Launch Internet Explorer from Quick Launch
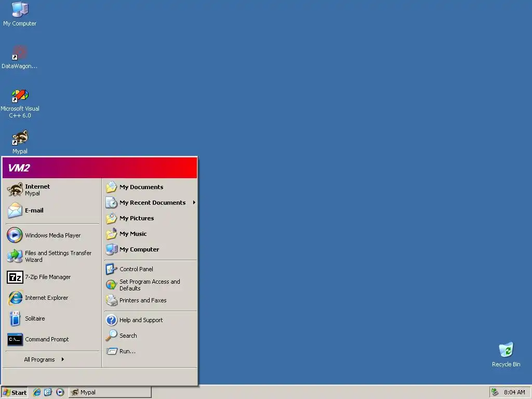Viewport: 532px width, 399px height. click(37, 392)
